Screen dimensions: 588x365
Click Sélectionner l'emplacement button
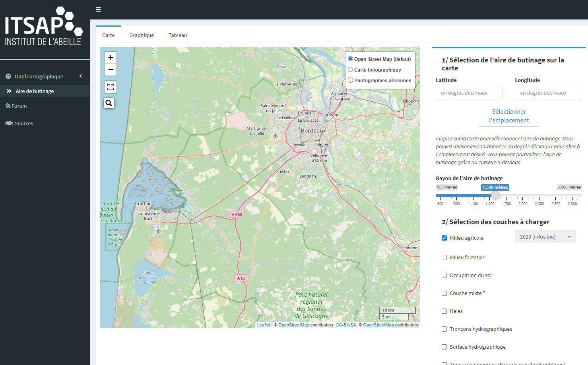[509, 116]
